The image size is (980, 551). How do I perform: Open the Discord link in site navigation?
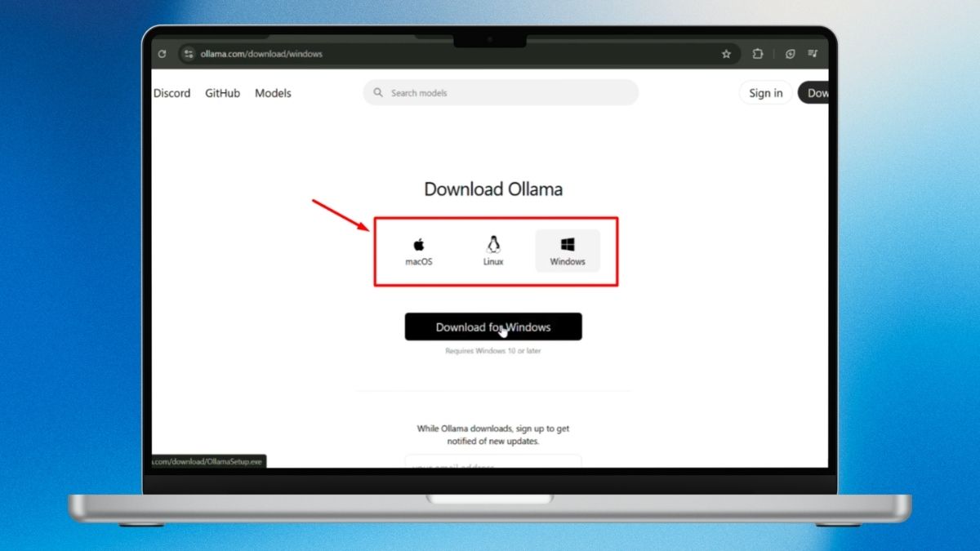click(171, 93)
